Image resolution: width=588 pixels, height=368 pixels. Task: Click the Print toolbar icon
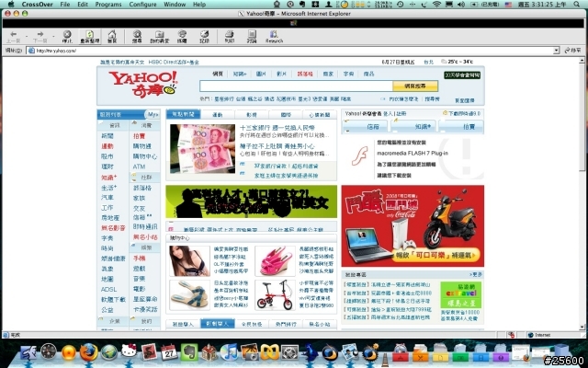(x=230, y=37)
